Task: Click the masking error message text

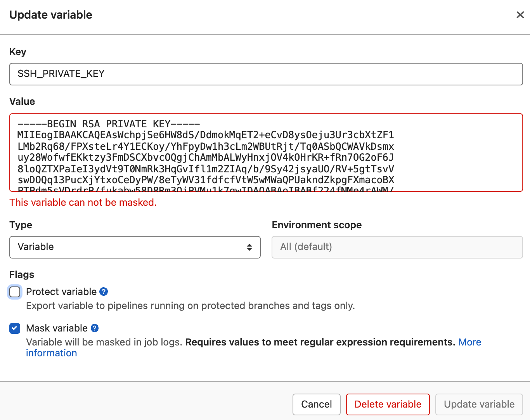Action: [83, 202]
